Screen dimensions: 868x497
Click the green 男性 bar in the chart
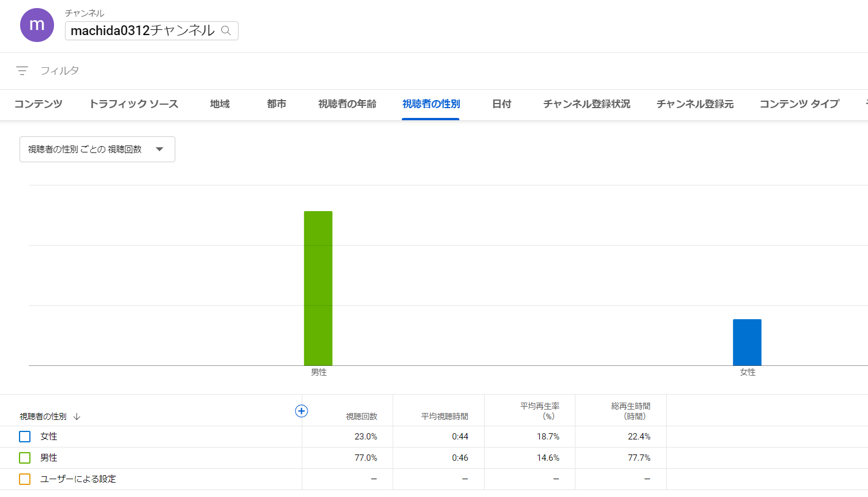click(x=318, y=288)
